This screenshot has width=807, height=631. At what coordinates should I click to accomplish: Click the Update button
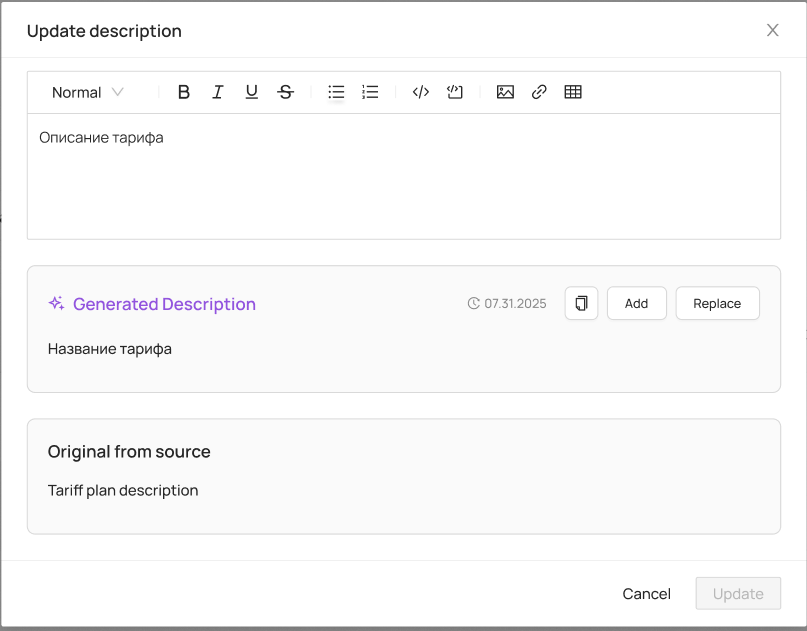click(738, 594)
